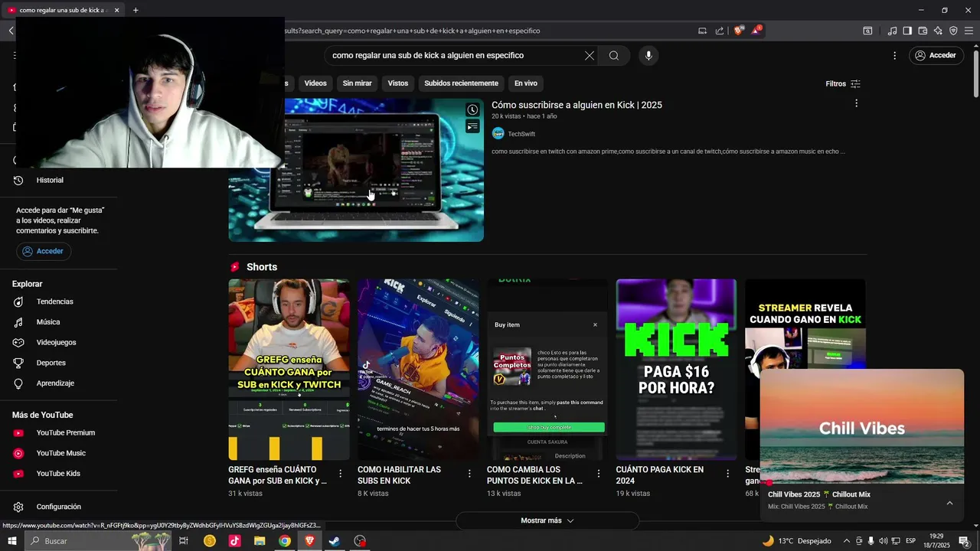
Task: Expand Shorts shelf with Mostrar más
Action: tap(547, 520)
